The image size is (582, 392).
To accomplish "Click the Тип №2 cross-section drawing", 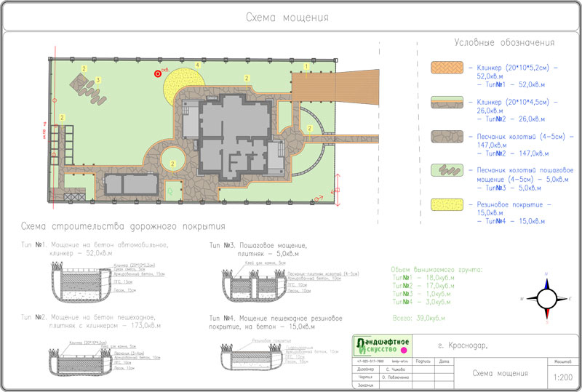I will [x=81, y=361].
